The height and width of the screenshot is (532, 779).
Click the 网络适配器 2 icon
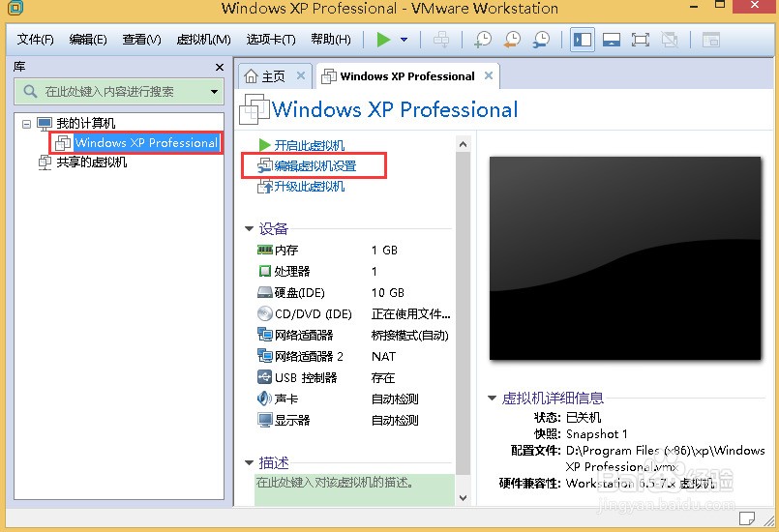click(x=265, y=356)
